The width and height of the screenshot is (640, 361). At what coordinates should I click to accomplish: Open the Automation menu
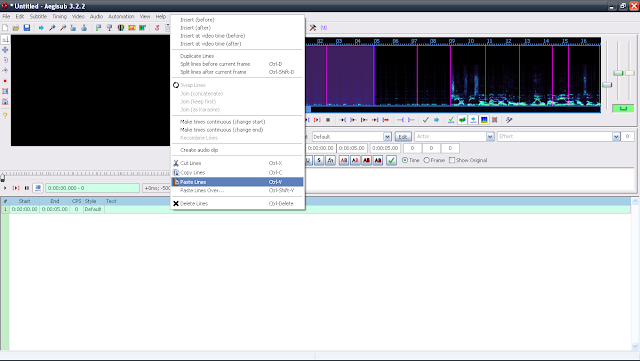coord(121,17)
